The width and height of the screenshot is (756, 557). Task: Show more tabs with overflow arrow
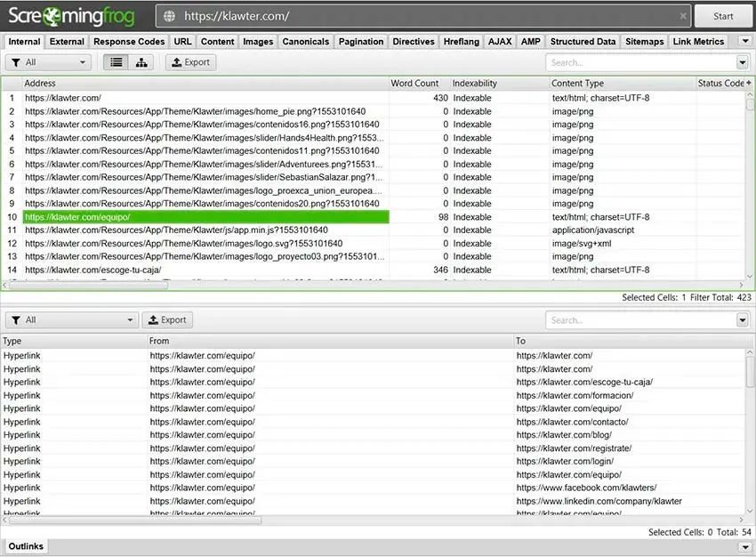click(x=744, y=41)
